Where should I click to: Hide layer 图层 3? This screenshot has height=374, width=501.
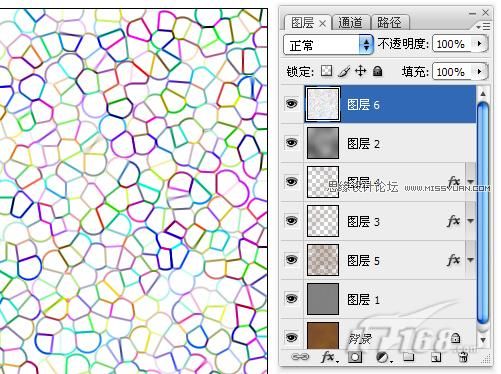pyautogui.click(x=291, y=221)
